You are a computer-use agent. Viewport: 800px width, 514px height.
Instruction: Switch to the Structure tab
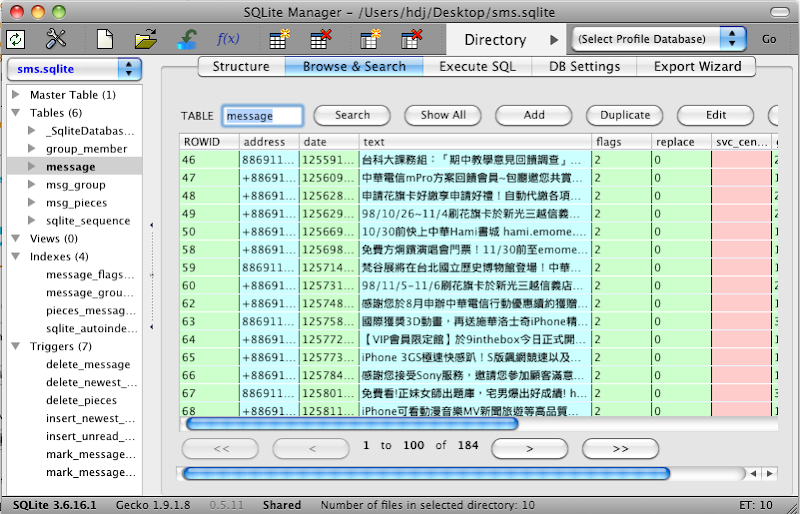click(241, 66)
